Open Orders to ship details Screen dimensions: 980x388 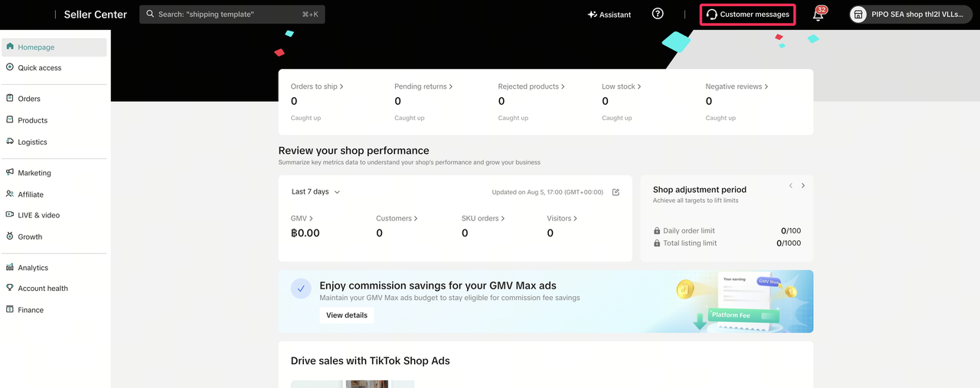pos(317,86)
